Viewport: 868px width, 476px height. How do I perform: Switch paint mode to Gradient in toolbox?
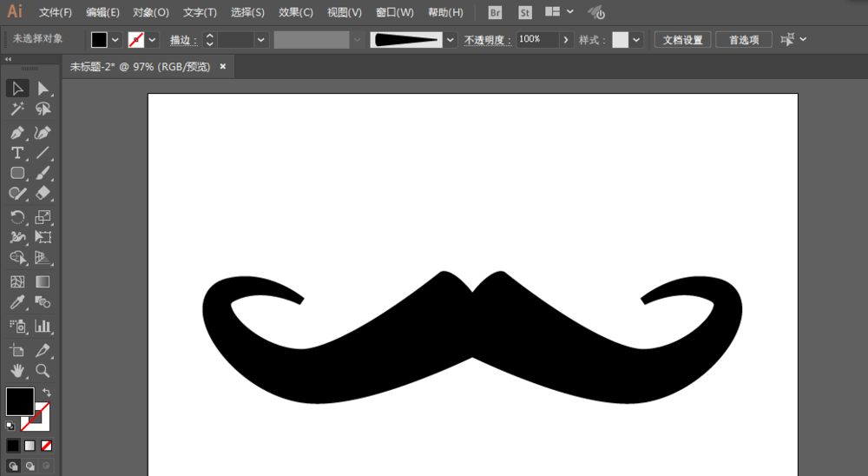[30, 446]
